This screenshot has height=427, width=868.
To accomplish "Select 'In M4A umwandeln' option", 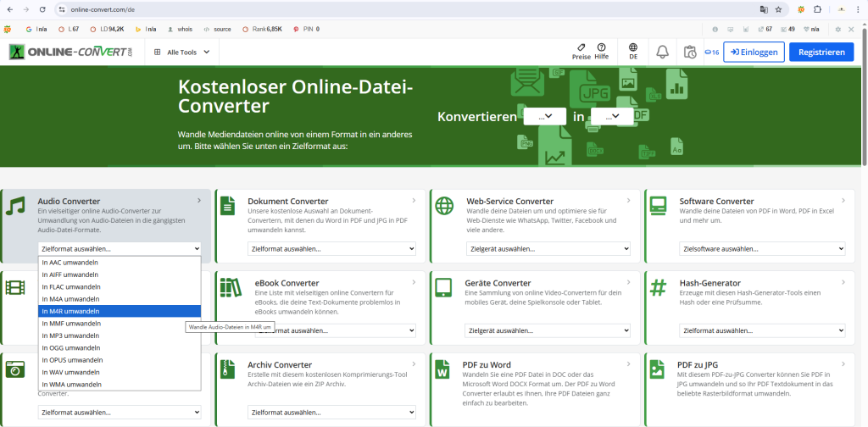I will (120, 299).
